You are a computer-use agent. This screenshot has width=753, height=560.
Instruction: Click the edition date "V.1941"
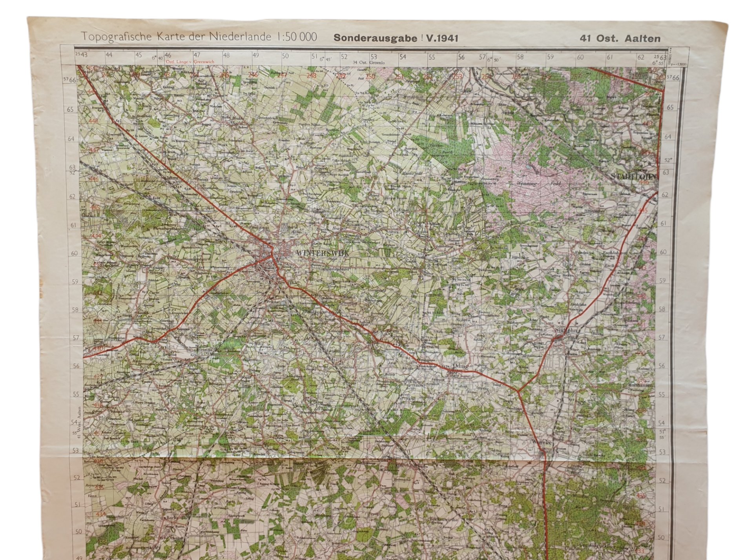pyautogui.click(x=442, y=38)
